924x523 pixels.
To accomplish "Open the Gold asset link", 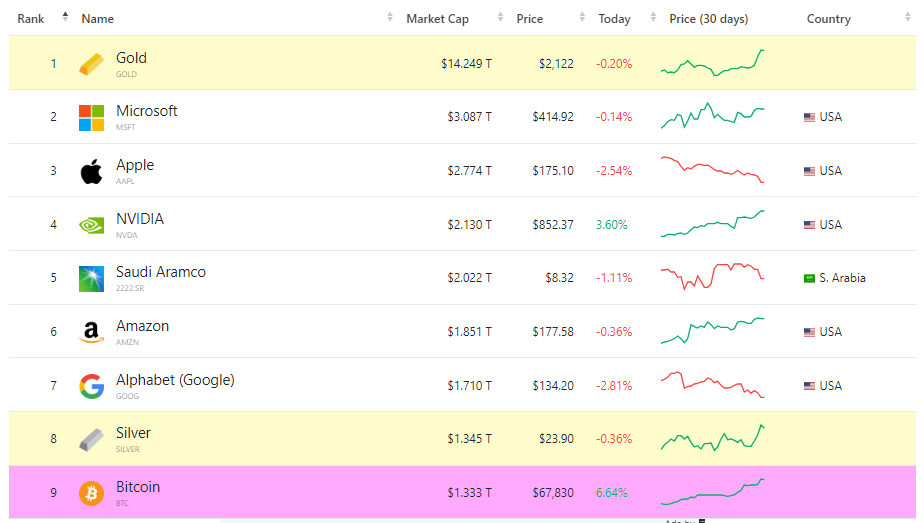I will [x=131, y=58].
